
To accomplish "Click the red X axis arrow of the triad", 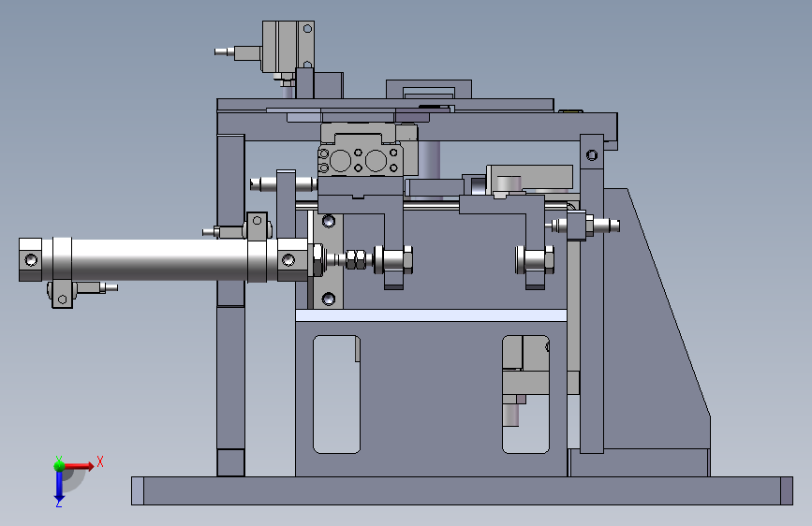I will pos(79,466).
